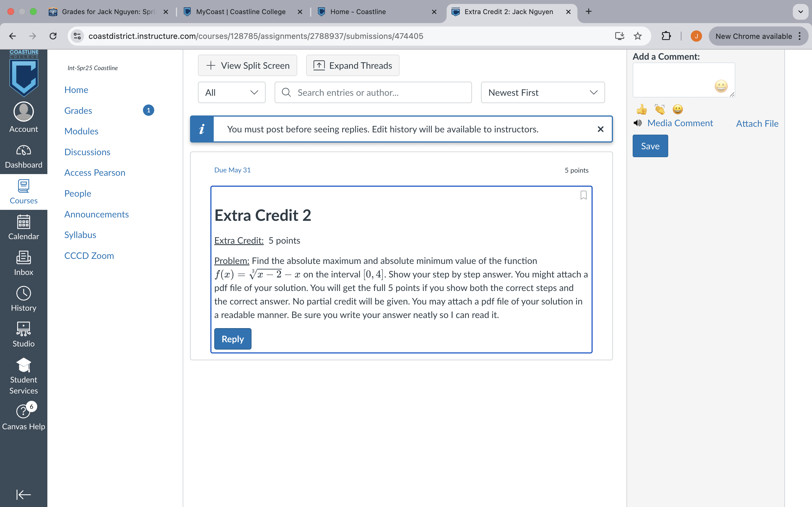Open the All filter dropdown

231,93
